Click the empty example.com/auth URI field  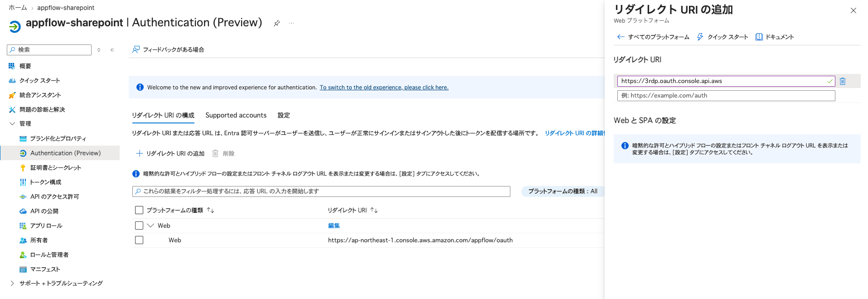726,96
